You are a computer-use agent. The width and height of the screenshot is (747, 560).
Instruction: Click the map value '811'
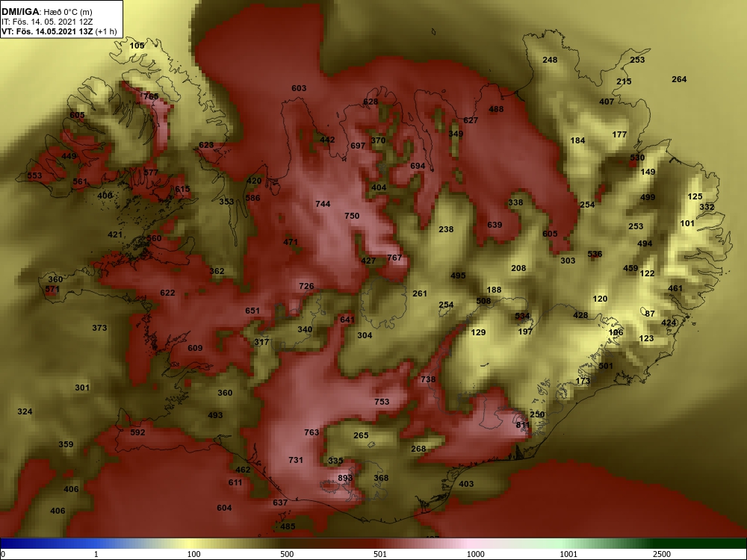[523, 425]
